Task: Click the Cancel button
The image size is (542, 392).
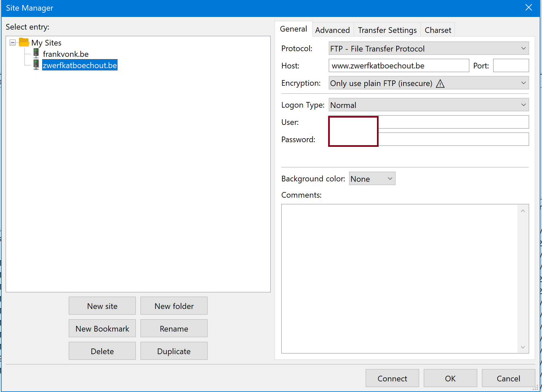Action: 508,378
